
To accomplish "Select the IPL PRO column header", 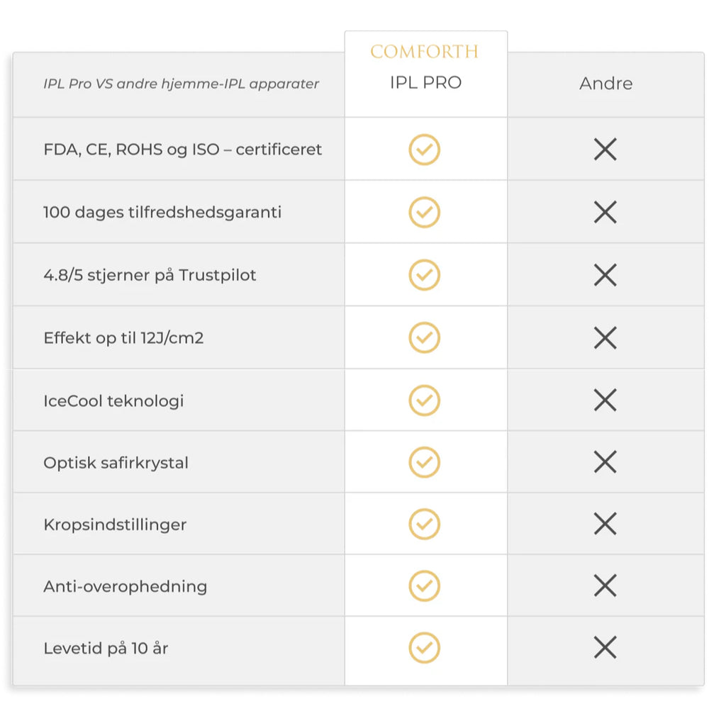I will click(425, 83).
